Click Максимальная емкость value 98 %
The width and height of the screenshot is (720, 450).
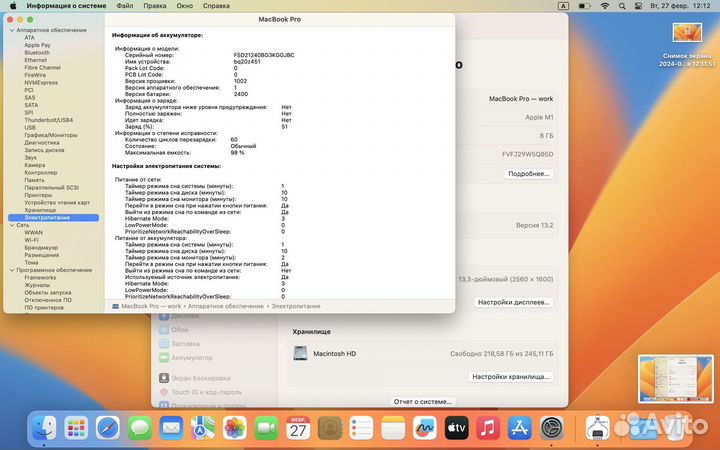coord(237,152)
